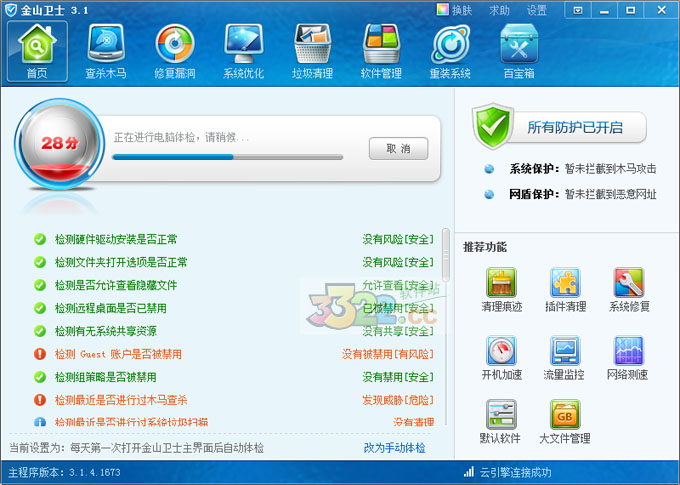Click the results list scrollbar
The height and width of the screenshot is (485, 680).
click(x=445, y=256)
